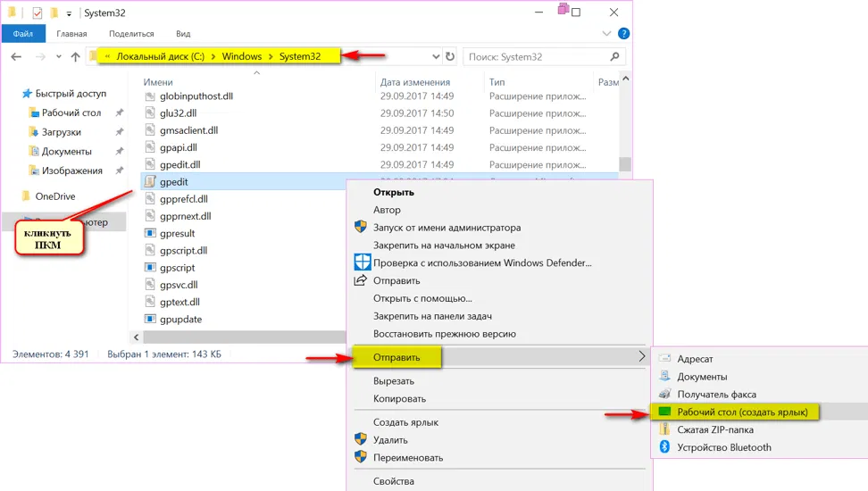The image size is (868, 491).
Task: Click the properties checkmark icon in title bar
Action: 38,12
